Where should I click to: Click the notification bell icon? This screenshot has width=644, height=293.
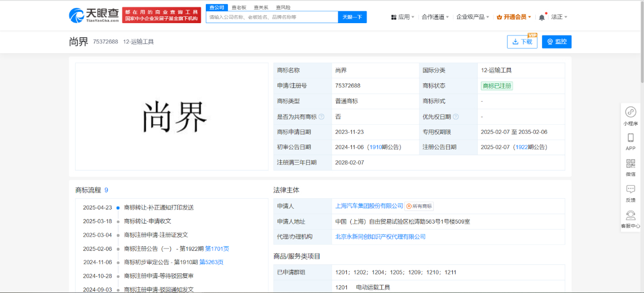pos(541,17)
